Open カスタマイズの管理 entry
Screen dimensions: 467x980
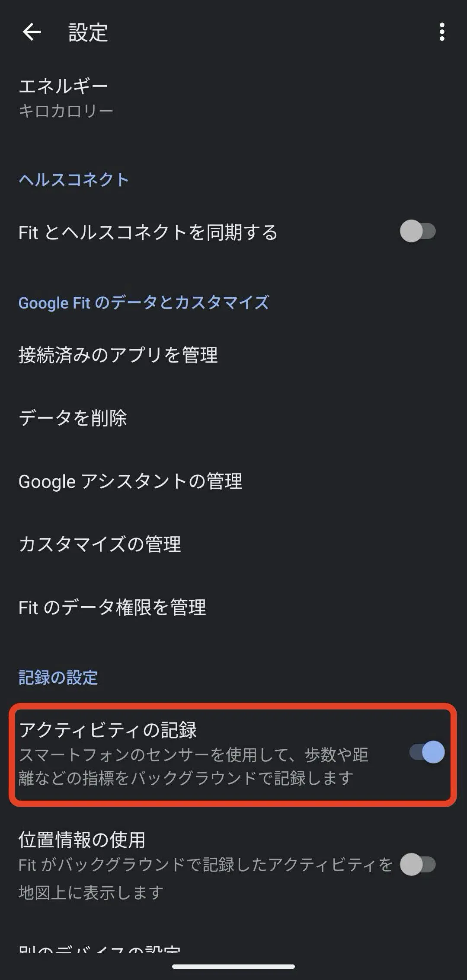[x=100, y=544]
